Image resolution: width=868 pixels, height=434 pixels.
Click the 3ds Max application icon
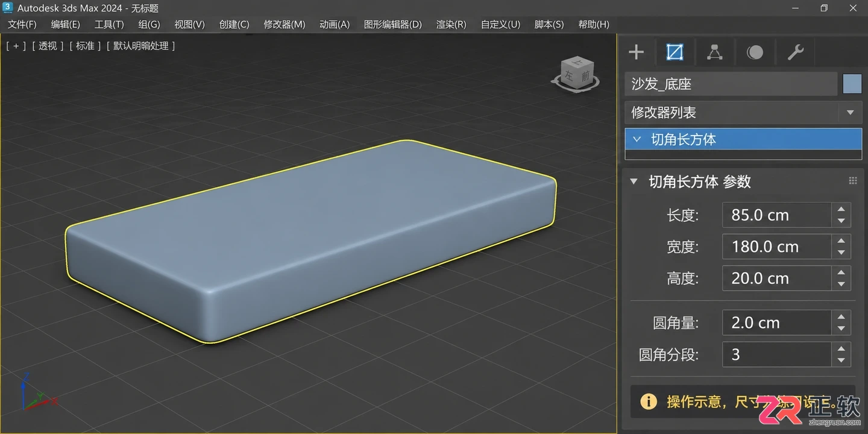[x=8, y=8]
